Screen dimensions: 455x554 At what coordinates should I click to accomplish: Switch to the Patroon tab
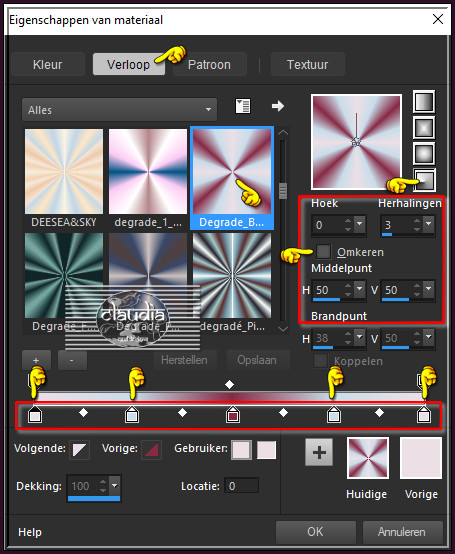(x=209, y=64)
